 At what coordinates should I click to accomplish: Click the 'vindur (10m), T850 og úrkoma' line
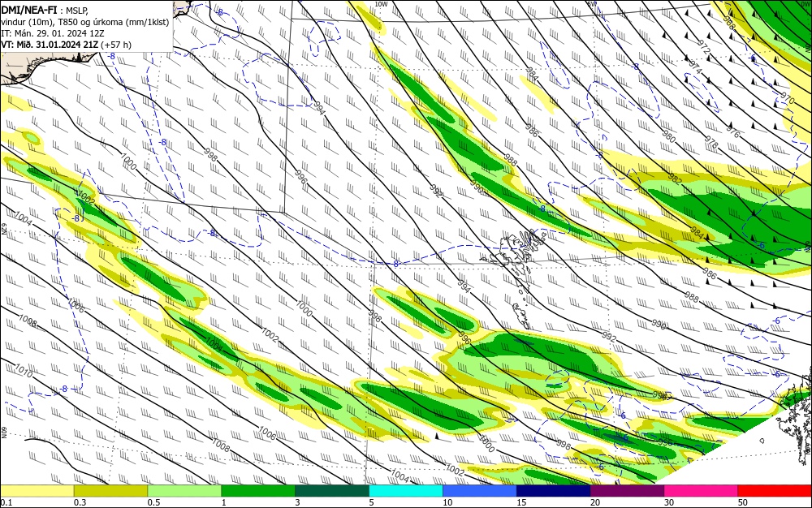pyautogui.click(x=85, y=22)
